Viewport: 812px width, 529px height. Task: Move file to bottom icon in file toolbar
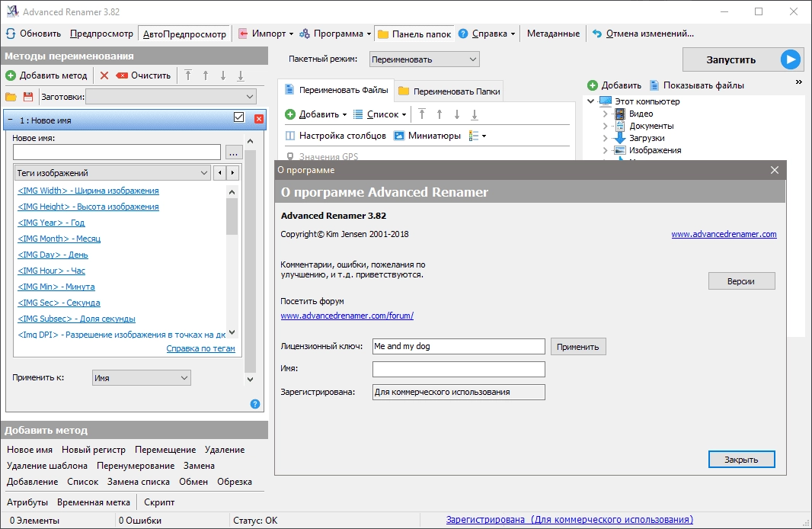[x=475, y=114]
